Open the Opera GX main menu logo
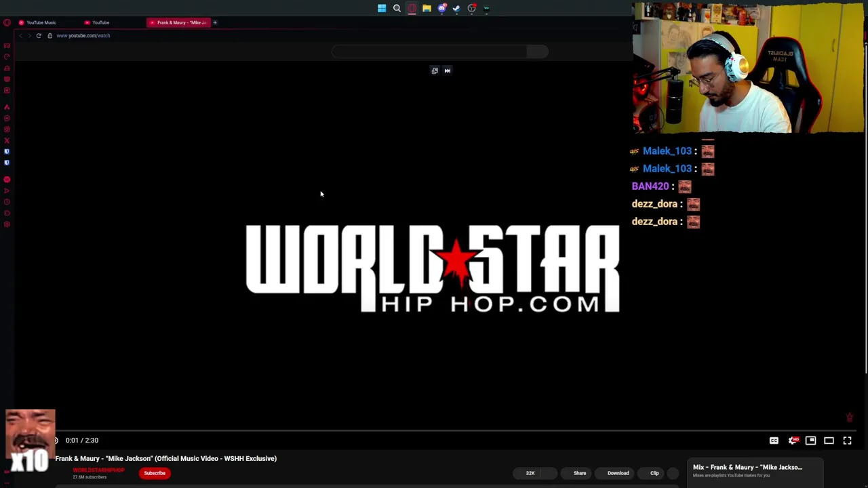 click(7, 22)
